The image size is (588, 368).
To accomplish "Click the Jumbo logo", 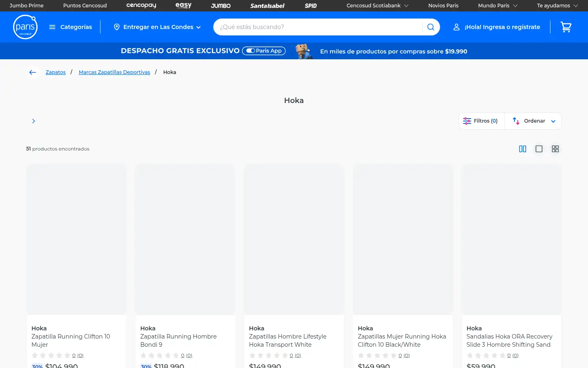I will (x=221, y=6).
